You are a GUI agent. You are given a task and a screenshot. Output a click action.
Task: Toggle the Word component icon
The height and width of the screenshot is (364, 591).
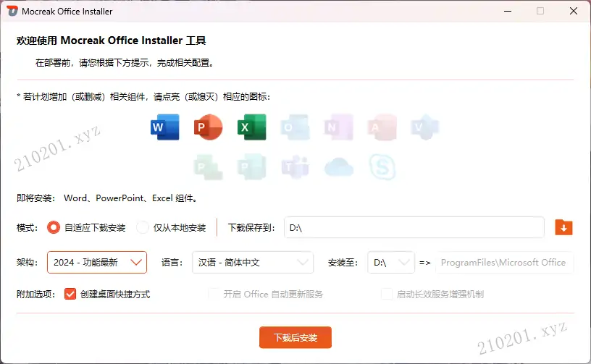(164, 127)
